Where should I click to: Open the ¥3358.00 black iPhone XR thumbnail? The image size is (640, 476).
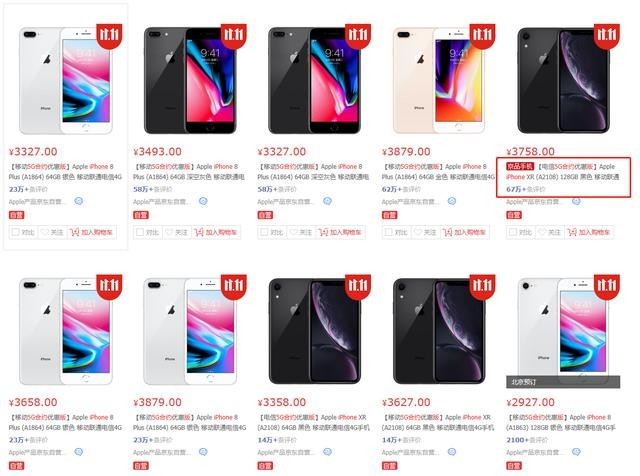(314, 331)
